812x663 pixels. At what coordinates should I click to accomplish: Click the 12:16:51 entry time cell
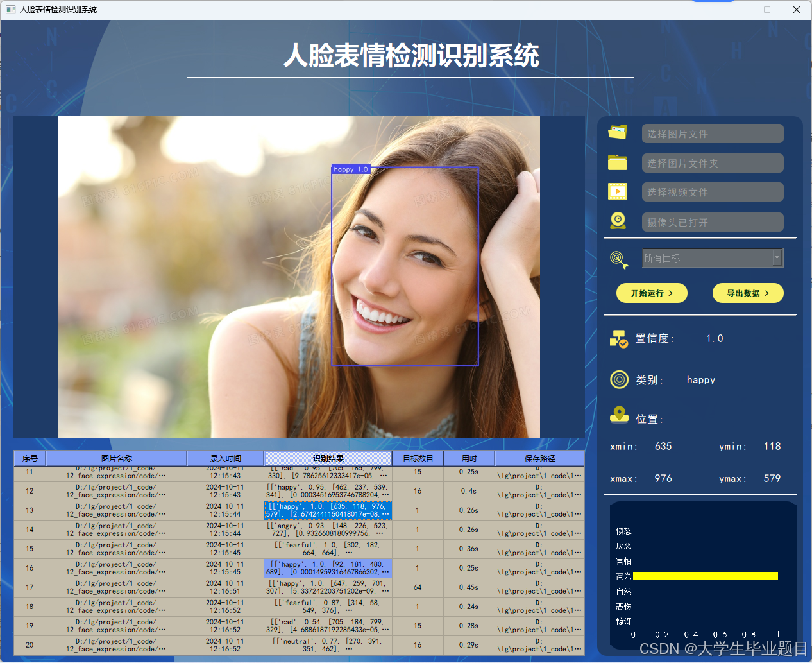[225, 587]
